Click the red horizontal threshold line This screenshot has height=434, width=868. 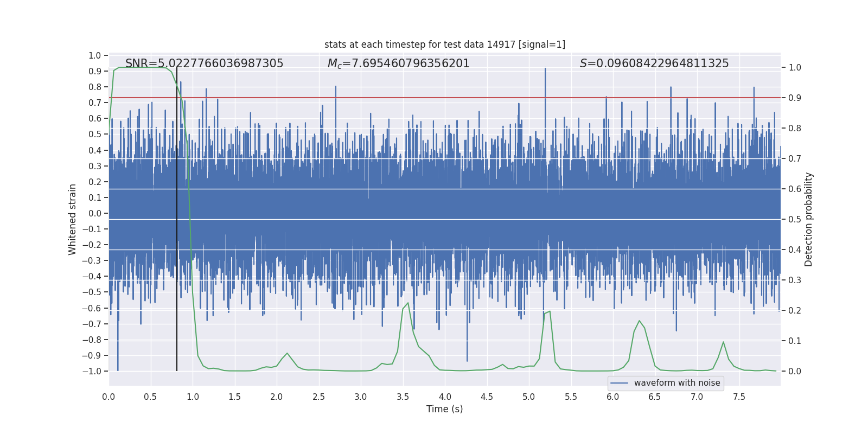coord(488,98)
